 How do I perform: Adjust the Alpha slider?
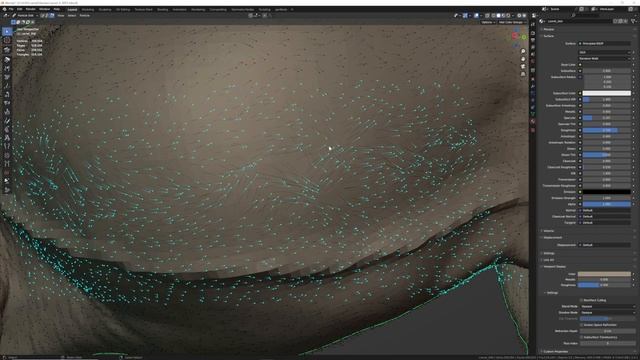pos(607,204)
